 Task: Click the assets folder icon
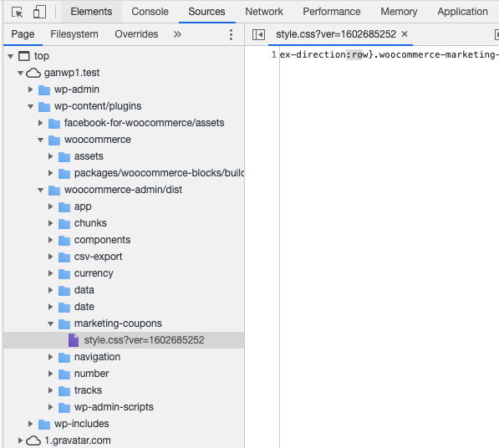pyautogui.click(x=64, y=156)
